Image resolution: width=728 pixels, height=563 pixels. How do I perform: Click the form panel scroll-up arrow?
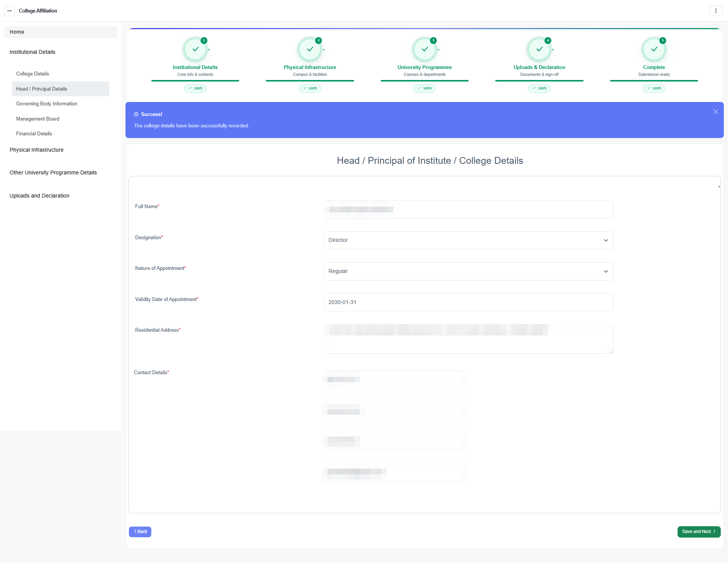tap(719, 187)
